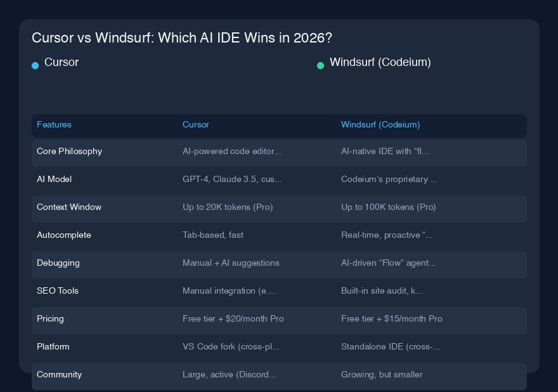Click 'Free tier + $15/month Pro' cell
The height and width of the screenshot is (392, 558).
coord(392,318)
